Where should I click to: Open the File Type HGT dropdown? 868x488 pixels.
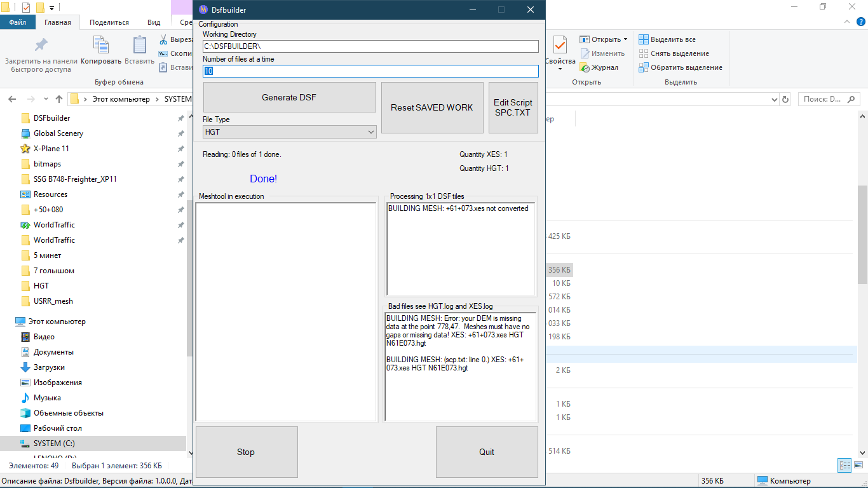[290, 132]
